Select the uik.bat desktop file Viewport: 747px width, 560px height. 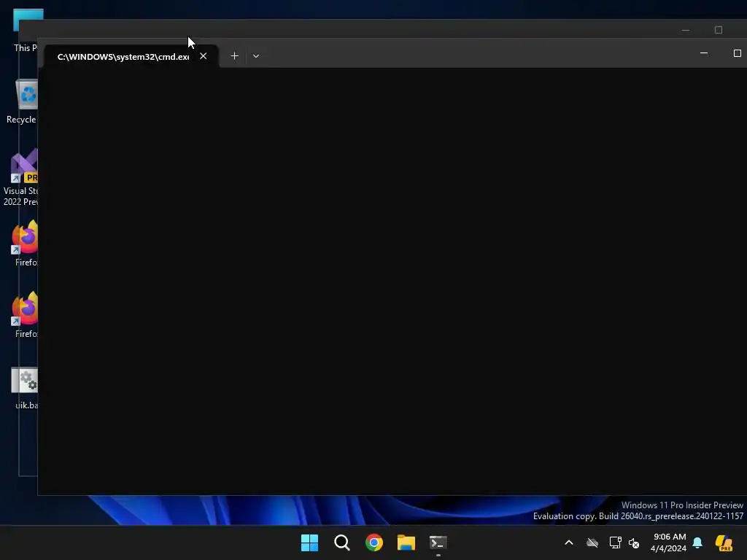(25, 388)
